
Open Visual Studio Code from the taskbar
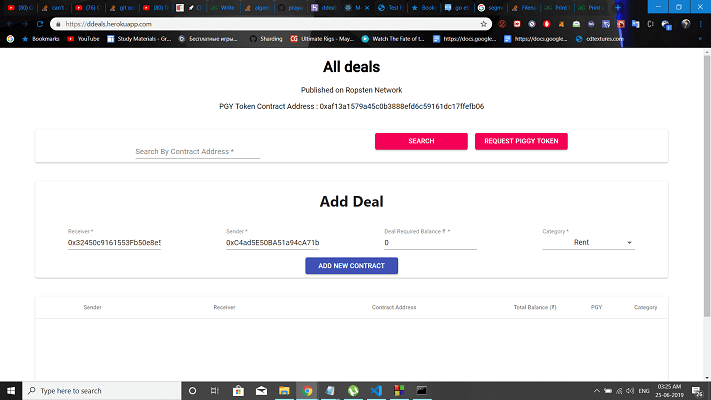376,390
